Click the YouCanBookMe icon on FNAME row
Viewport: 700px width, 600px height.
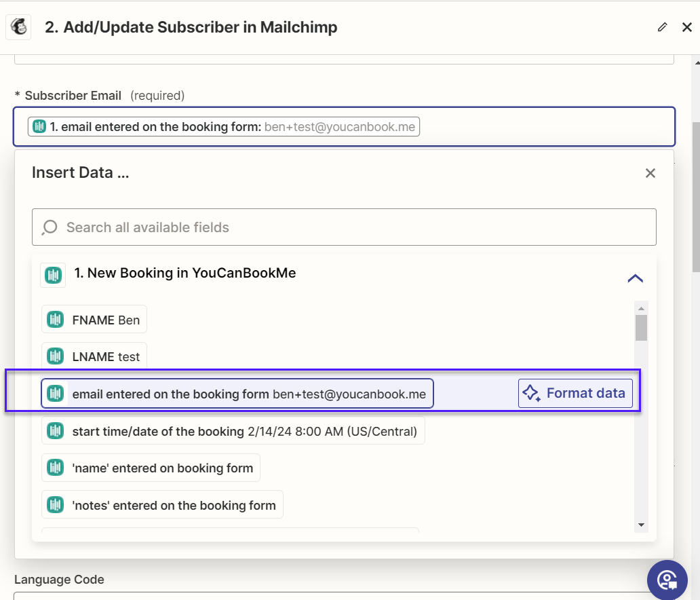(x=56, y=320)
